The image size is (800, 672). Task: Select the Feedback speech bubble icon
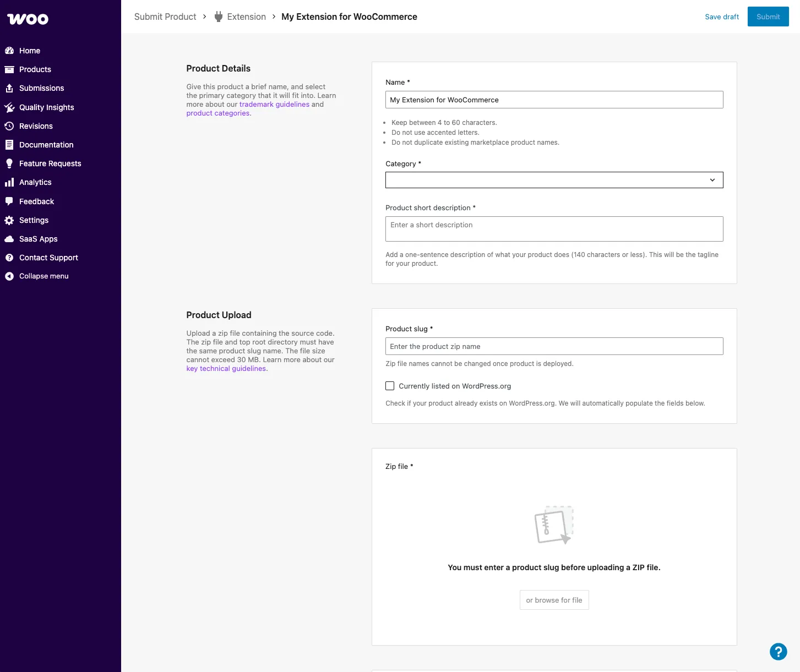tap(10, 201)
